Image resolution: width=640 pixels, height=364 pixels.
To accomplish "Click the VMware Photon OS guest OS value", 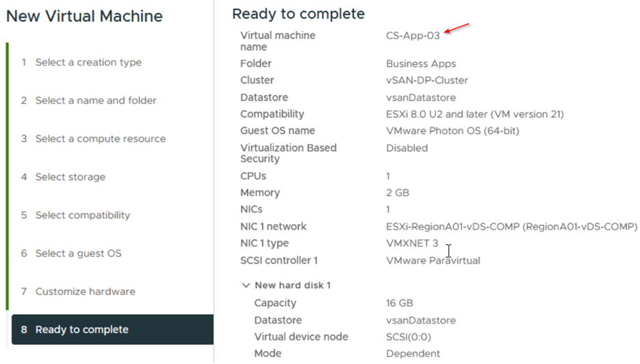I will coord(453,131).
